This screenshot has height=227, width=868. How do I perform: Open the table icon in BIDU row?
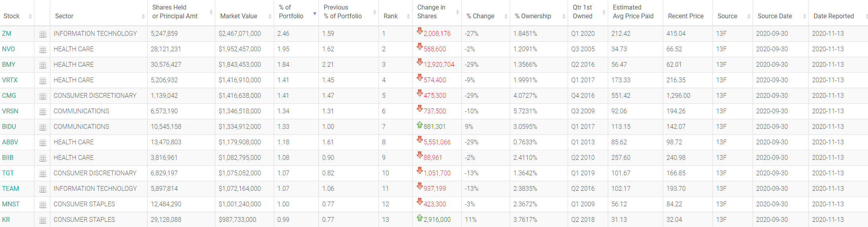[43, 127]
